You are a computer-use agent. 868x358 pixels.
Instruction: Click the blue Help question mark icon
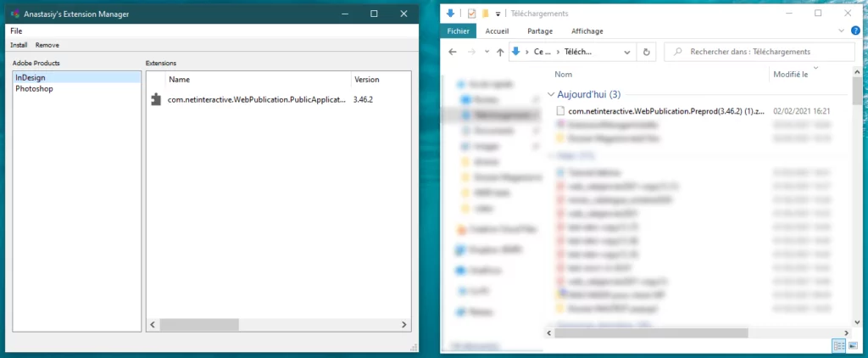(856, 31)
